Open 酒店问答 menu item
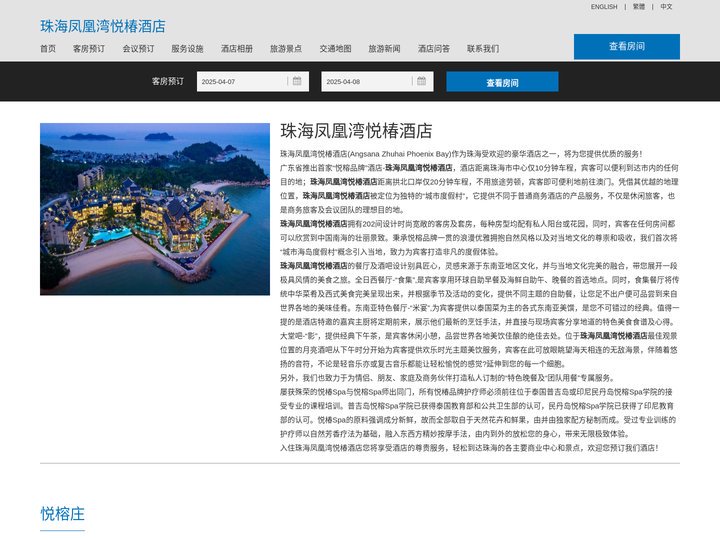Image resolution: width=720 pixels, height=540 pixels. pyautogui.click(x=434, y=49)
